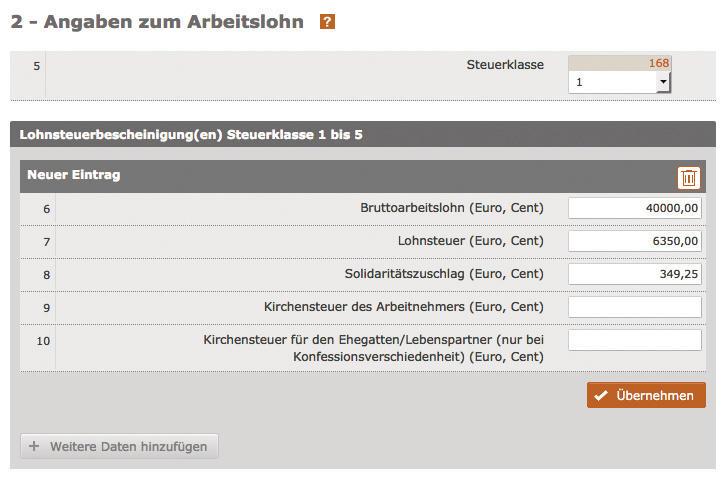The width and height of the screenshot is (725, 478).
Task: Click the empty Kirchensteuer des Arbeitnehmers field
Action: coord(634,307)
